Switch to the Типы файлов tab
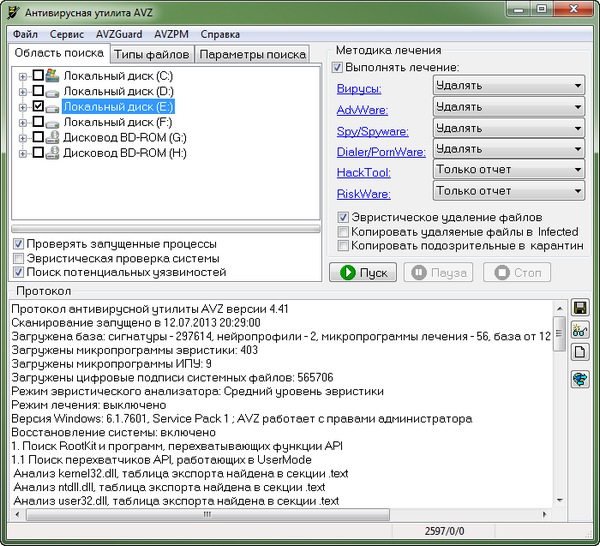600x546 pixels. [x=151, y=54]
